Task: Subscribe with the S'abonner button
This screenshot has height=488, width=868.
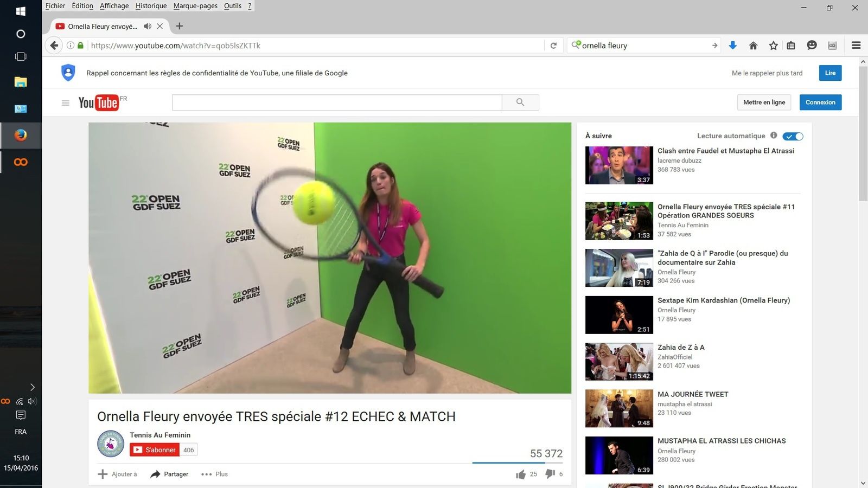Action: pyautogui.click(x=155, y=450)
